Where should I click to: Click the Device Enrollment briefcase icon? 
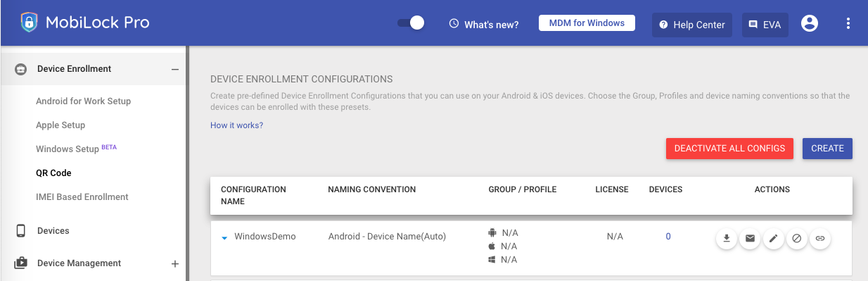(21, 69)
